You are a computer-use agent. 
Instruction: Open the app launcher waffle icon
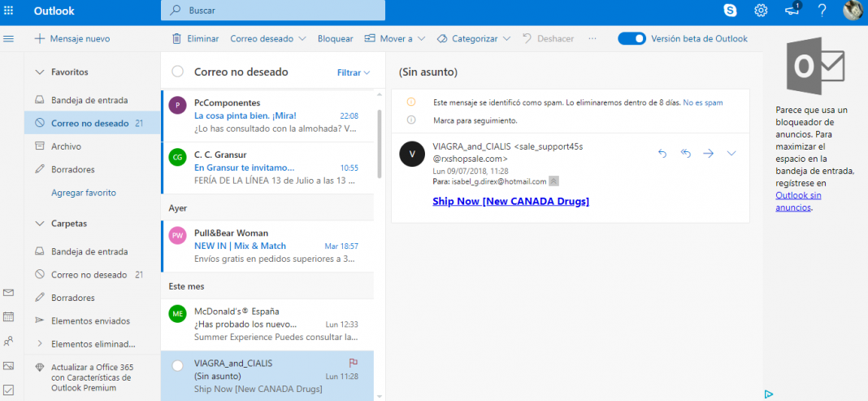click(x=9, y=11)
